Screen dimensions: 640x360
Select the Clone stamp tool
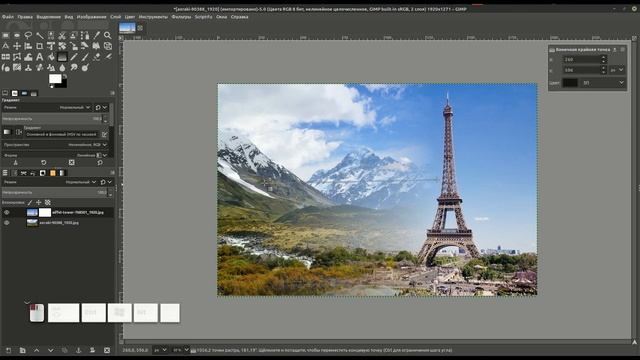28,68
